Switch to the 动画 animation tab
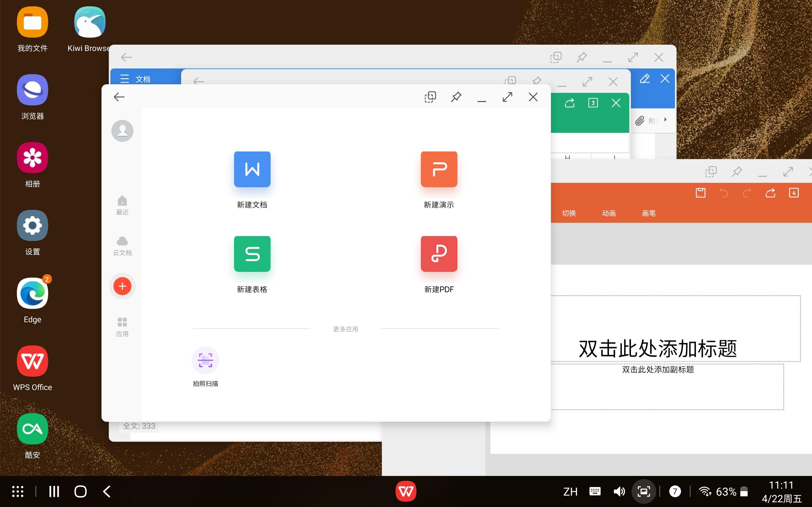The width and height of the screenshot is (812, 507). 609,213
